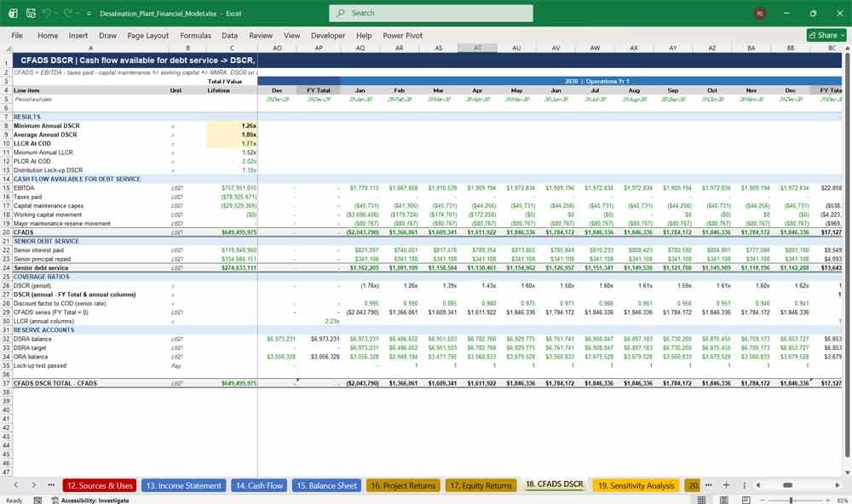
Task: Switch to 15. Balance Sheet tab
Action: [x=326, y=485]
